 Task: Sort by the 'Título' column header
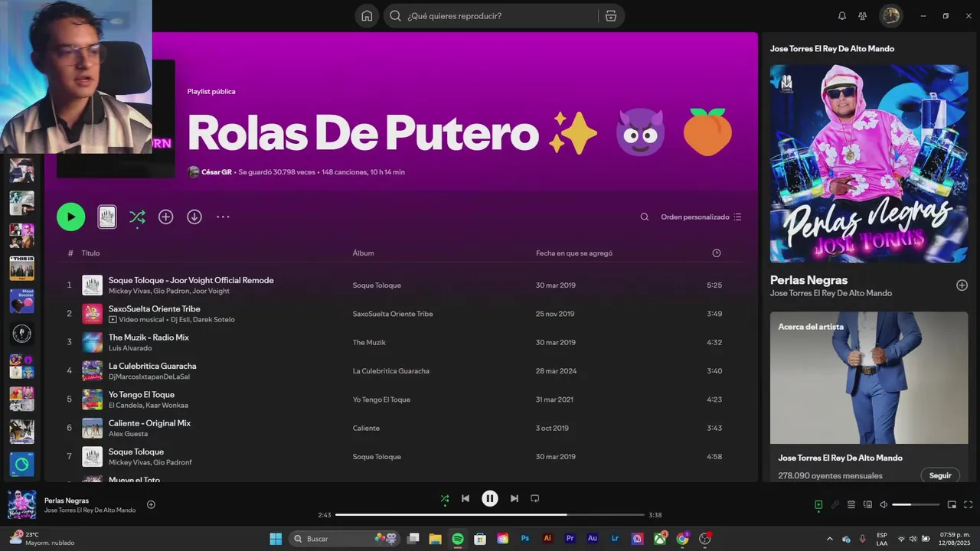(90, 253)
